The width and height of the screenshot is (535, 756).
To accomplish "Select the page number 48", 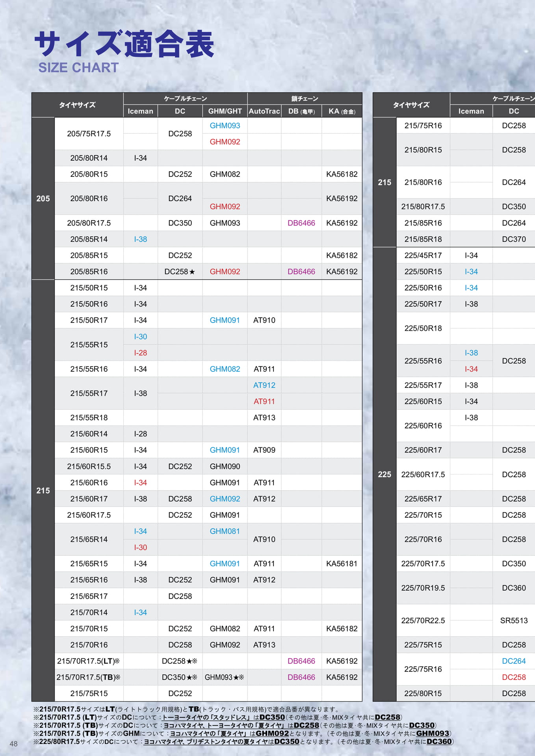I will click(13, 744).
